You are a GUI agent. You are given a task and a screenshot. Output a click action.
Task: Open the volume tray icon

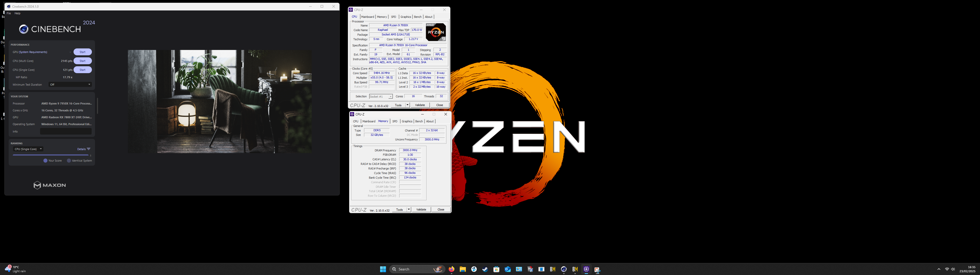[x=953, y=269]
